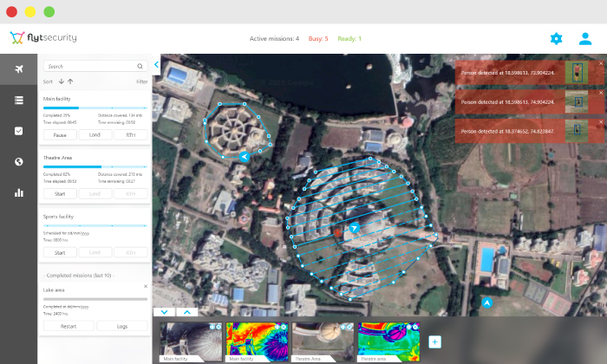Pause the Main facility mission

pyautogui.click(x=60, y=135)
